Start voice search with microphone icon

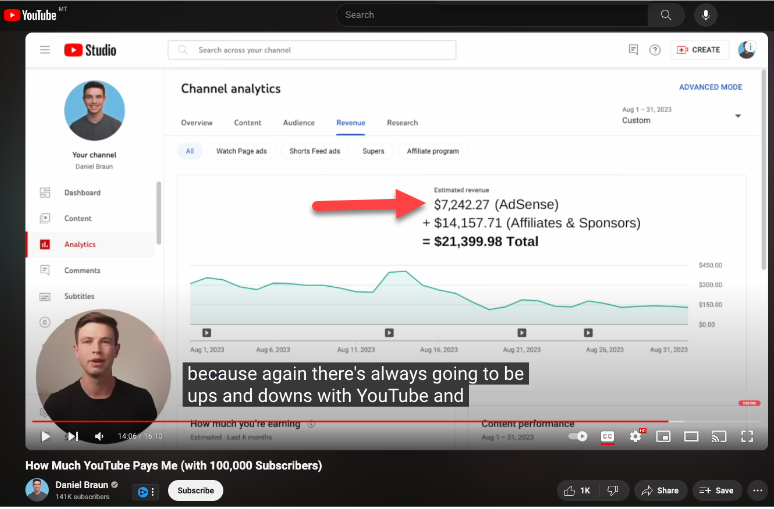tap(705, 15)
